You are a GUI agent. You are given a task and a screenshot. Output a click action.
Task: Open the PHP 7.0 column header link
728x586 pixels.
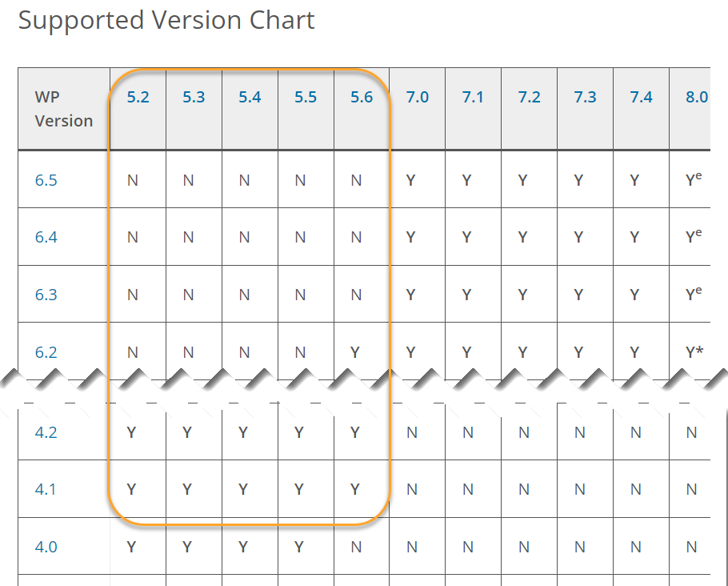pos(418,97)
